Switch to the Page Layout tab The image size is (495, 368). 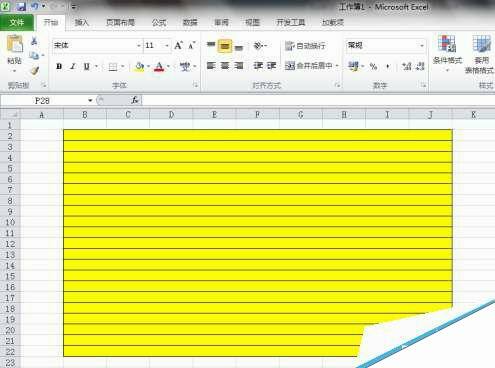click(x=120, y=22)
